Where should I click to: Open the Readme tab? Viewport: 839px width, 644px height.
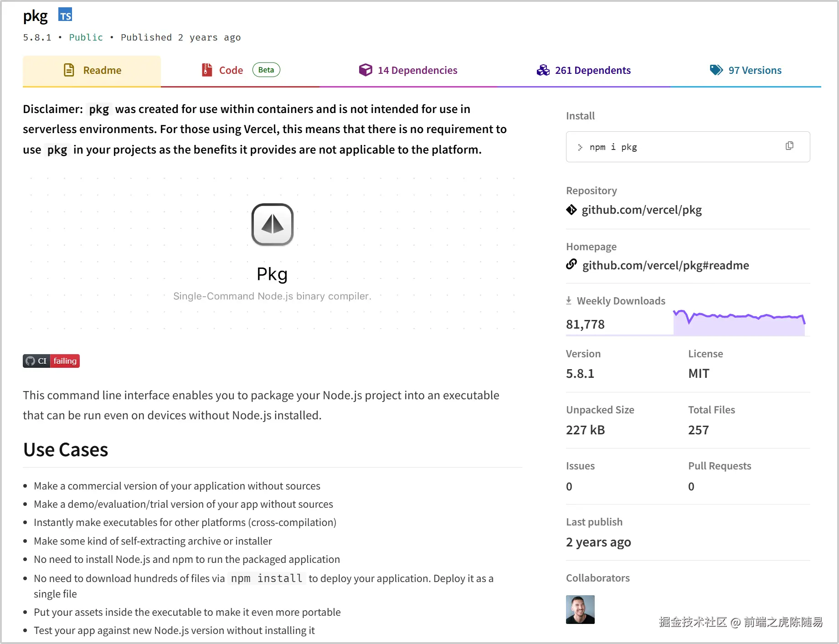[x=92, y=71]
